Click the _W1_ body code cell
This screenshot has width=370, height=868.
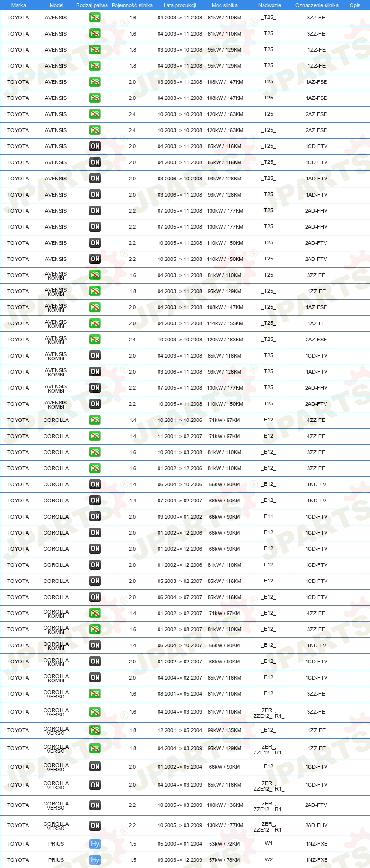(269, 844)
